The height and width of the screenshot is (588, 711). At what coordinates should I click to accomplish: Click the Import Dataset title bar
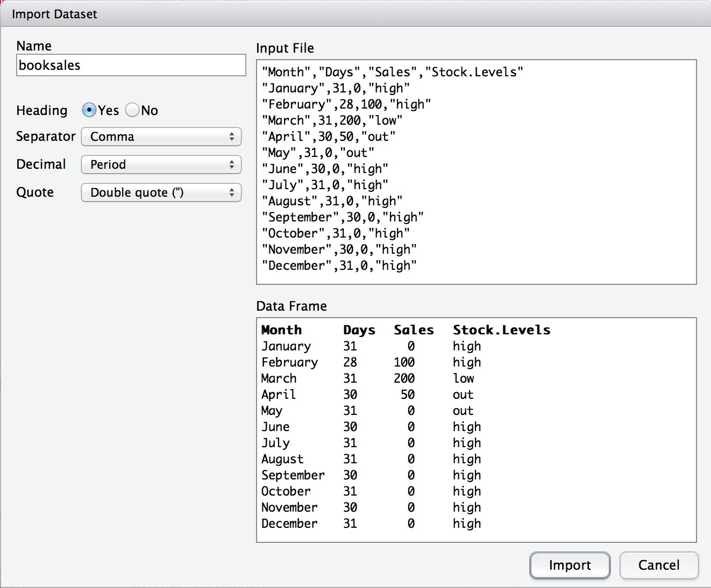coord(355,14)
